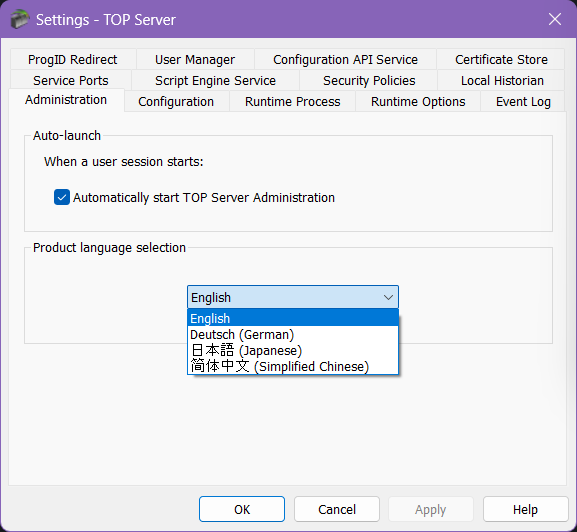Open the Event Log tab
577x532 pixels.
point(523,101)
